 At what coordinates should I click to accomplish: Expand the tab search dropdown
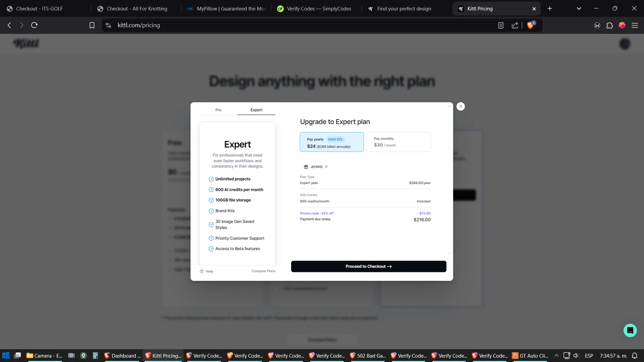[x=579, y=9]
